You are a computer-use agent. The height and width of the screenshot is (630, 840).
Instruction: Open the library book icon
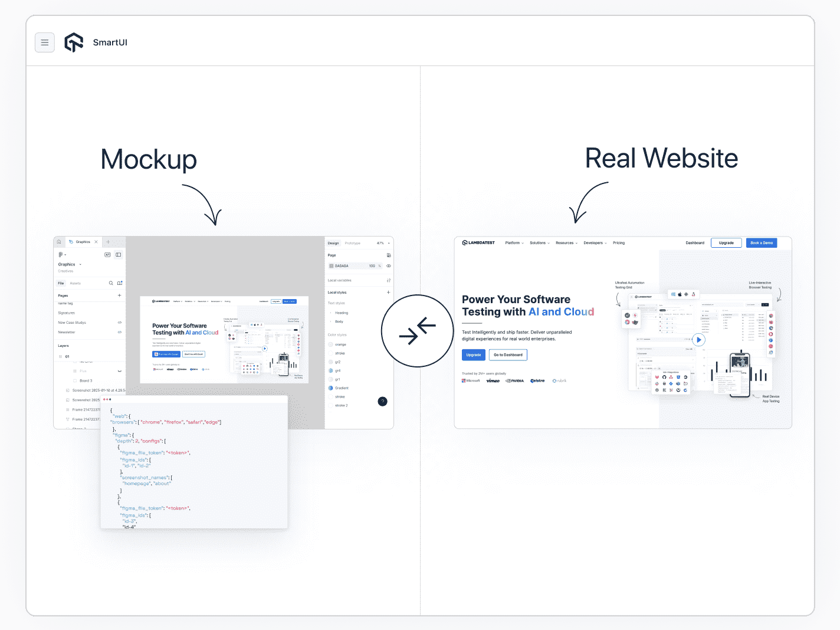pyautogui.click(x=120, y=283)
